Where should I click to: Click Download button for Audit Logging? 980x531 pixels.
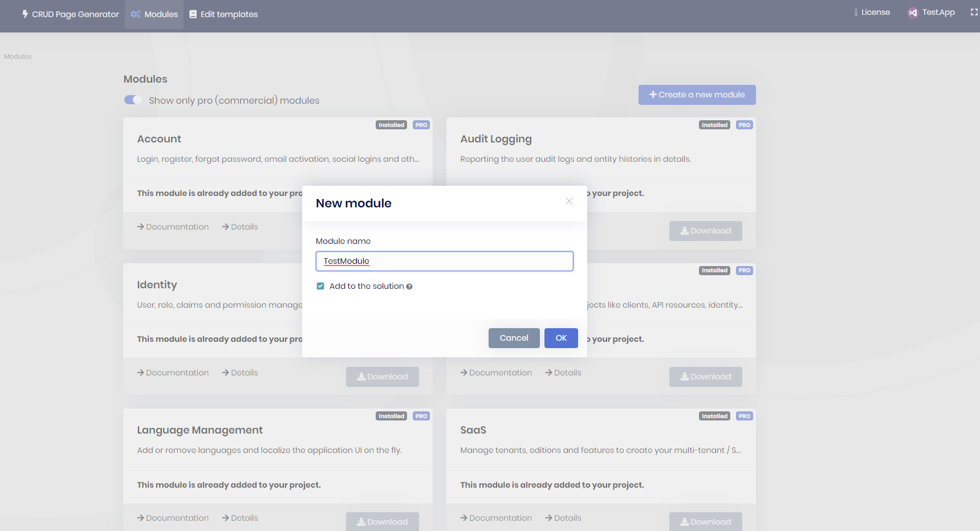(705, 231)
